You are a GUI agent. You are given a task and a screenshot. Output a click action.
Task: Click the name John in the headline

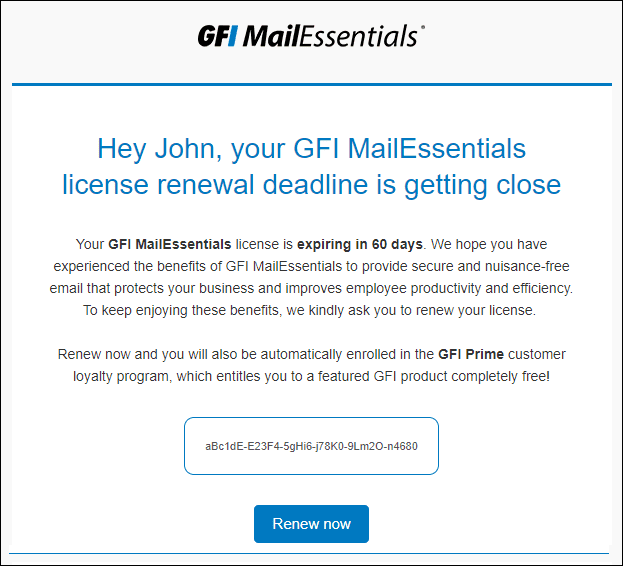coord(185,149)
